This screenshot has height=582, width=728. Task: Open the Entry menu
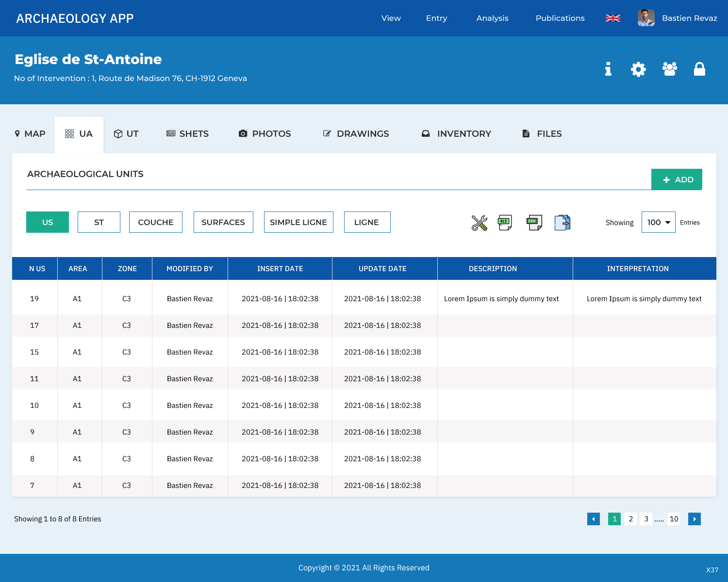(437, 18)
